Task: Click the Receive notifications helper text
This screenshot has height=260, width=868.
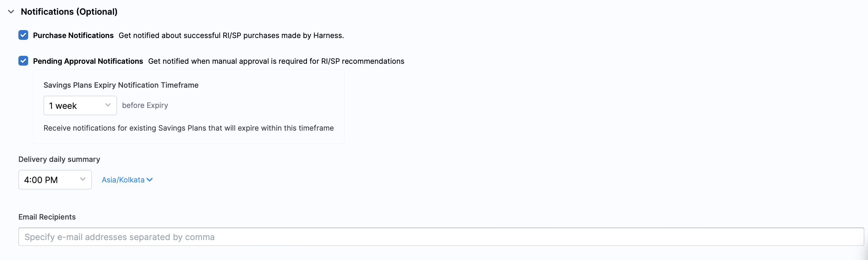Action: pyautogui.click(x=188, y=128)
